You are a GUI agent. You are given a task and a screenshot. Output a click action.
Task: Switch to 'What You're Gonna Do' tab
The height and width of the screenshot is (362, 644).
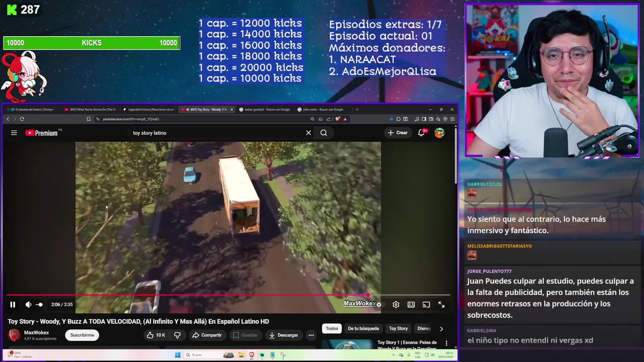pos(91,110)
